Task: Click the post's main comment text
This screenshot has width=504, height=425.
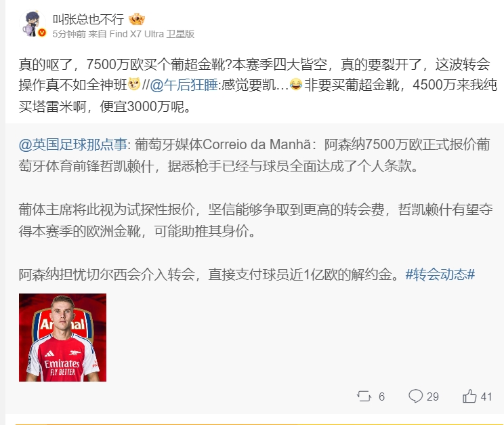Action: pos(255,85)
